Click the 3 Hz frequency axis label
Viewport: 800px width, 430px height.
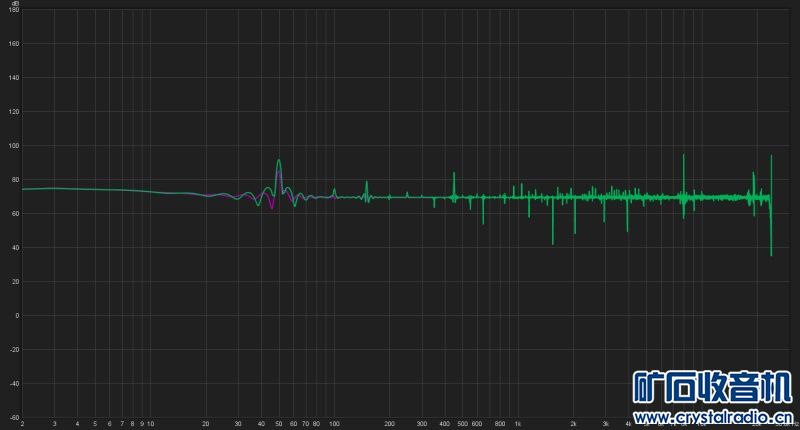point(55,424)
